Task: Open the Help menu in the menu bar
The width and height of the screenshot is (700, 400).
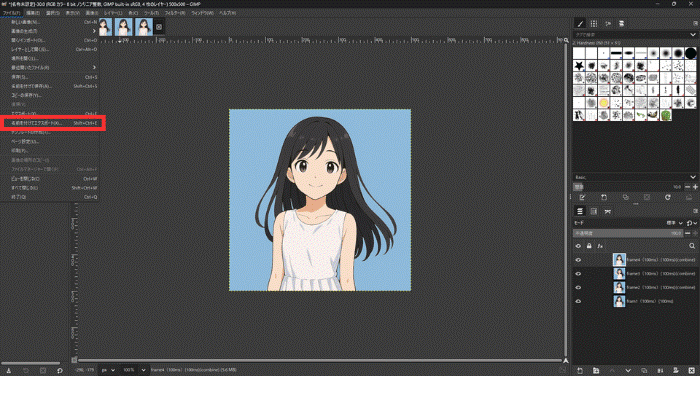Action: point(227,13)
